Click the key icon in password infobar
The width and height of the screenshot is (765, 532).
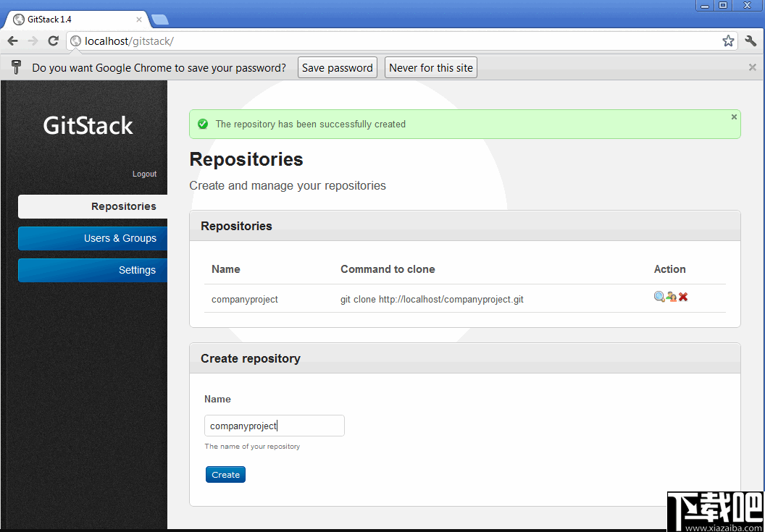(x=16, y=67)
